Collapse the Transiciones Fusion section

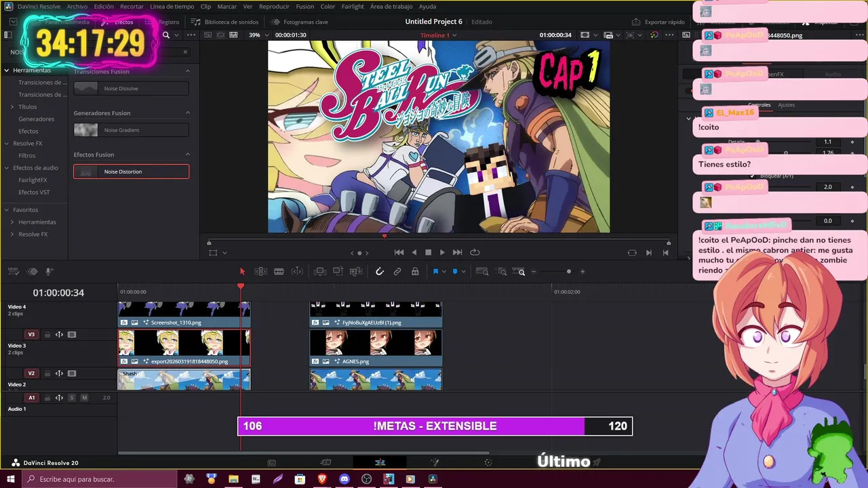point(188,71)
